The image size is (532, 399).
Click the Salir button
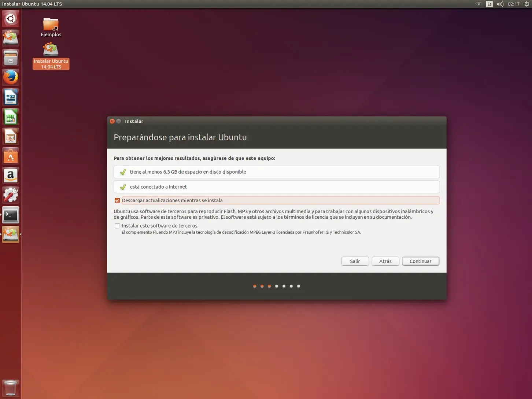point(355,261)
